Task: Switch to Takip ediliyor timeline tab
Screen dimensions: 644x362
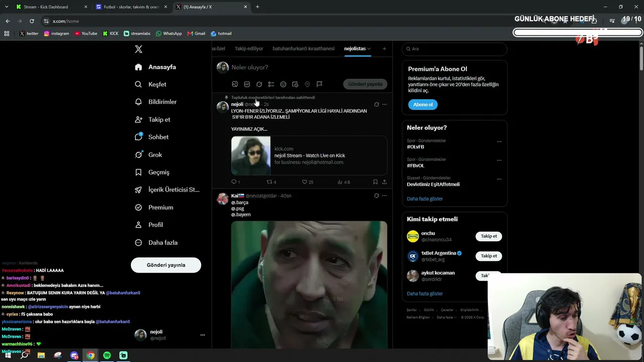Action: 249,49
